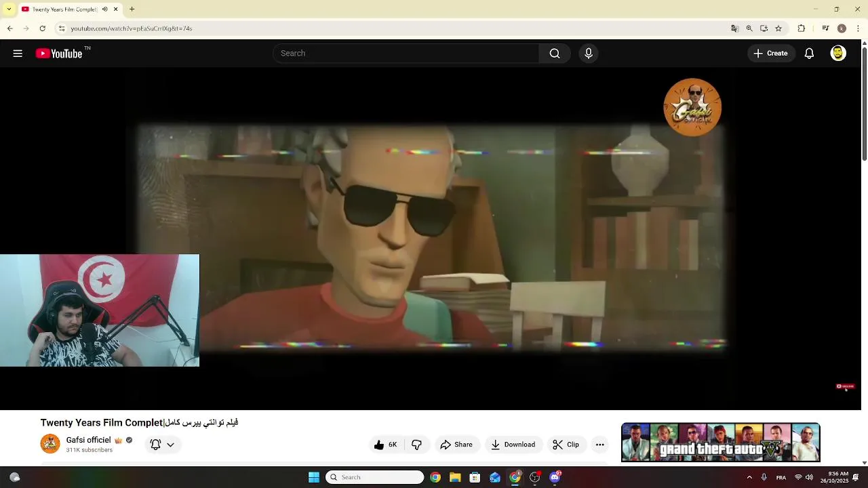Expand the subscription options chevron
Image resolution: width=868 pixels, height=488 pixels.
[x=170, y=445]
